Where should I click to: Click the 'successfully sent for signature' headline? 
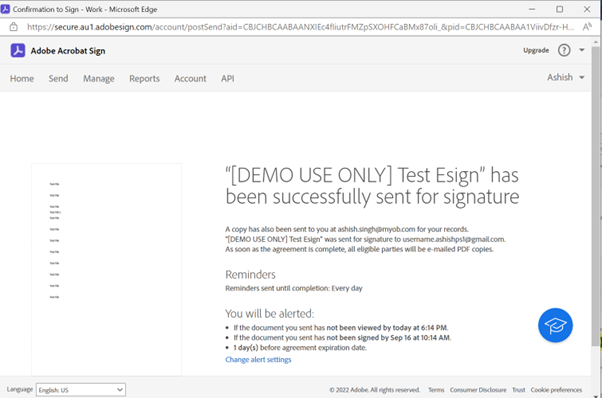[x=372, y=186]
